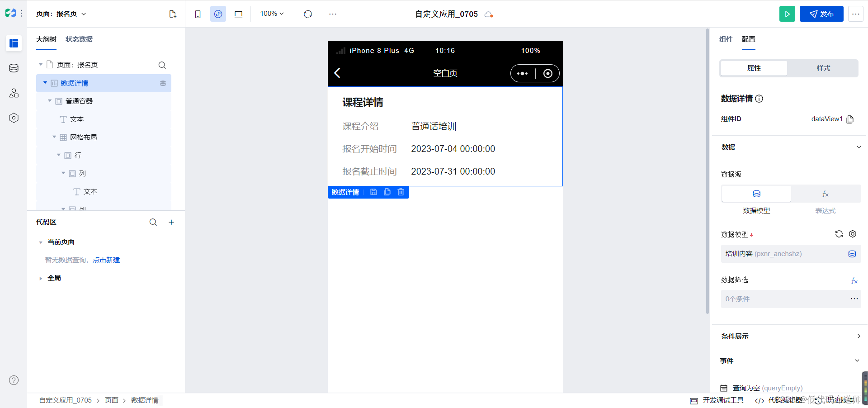Collapse the 普通容器 tree node
This screenshot has height=408, width=868.
click(x=50, y=101)
